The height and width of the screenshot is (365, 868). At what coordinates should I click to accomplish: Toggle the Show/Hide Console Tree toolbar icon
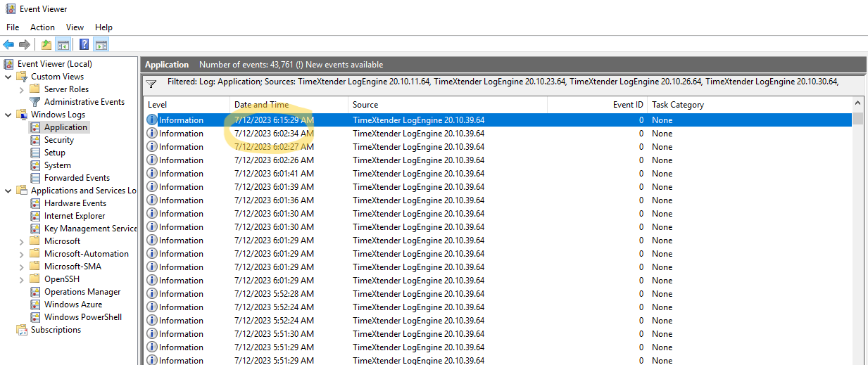[x=63, y=44]
